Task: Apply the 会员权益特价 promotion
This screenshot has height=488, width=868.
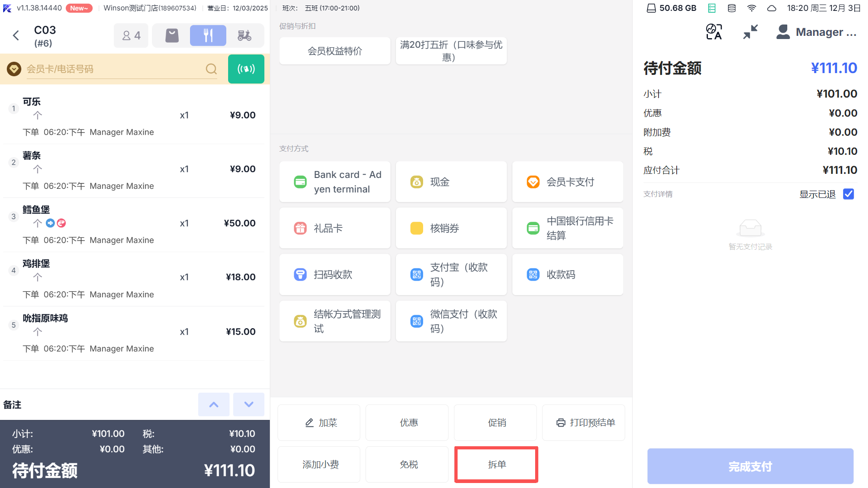Action: coord(335,51)
